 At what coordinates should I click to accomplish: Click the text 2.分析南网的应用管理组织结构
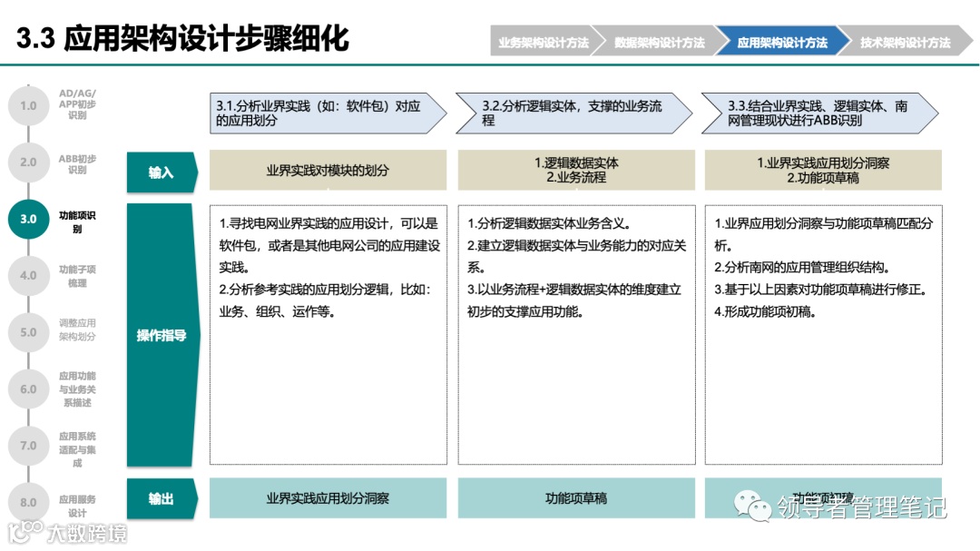[802, 268]
